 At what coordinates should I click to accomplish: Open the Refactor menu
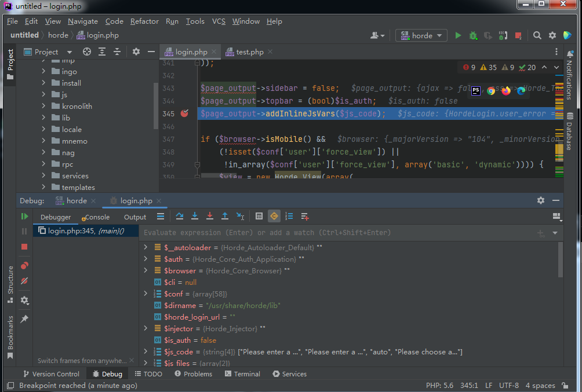[144, 21]
